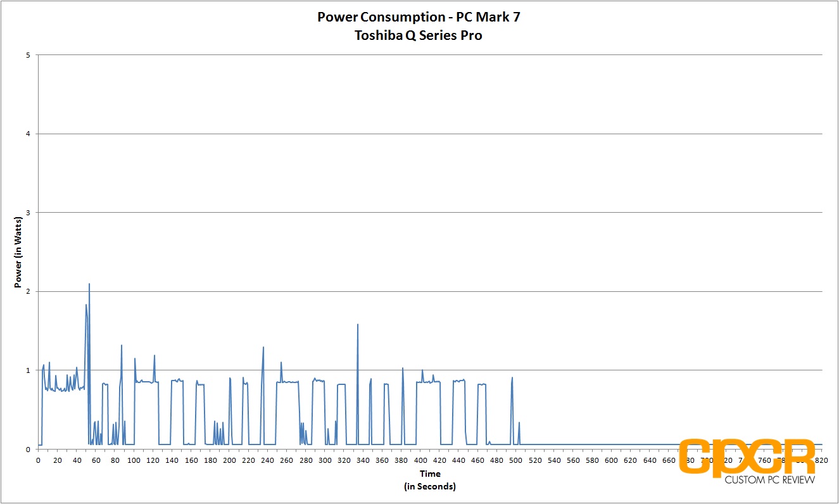Click the 1.6 watt spike near 335 seconds

coord(358,325)
